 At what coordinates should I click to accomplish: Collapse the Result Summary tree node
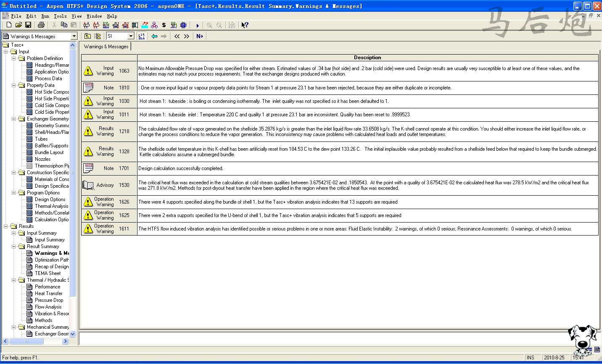[x=13, y=246]
